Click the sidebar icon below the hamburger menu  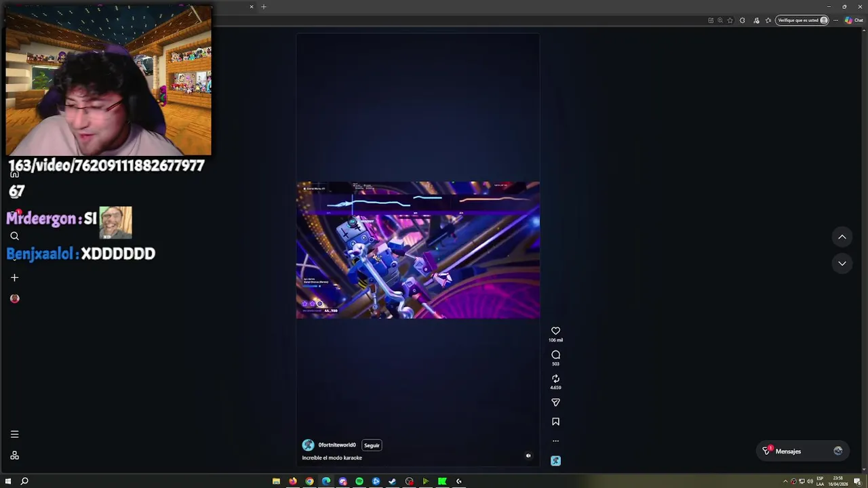[14, 455]
